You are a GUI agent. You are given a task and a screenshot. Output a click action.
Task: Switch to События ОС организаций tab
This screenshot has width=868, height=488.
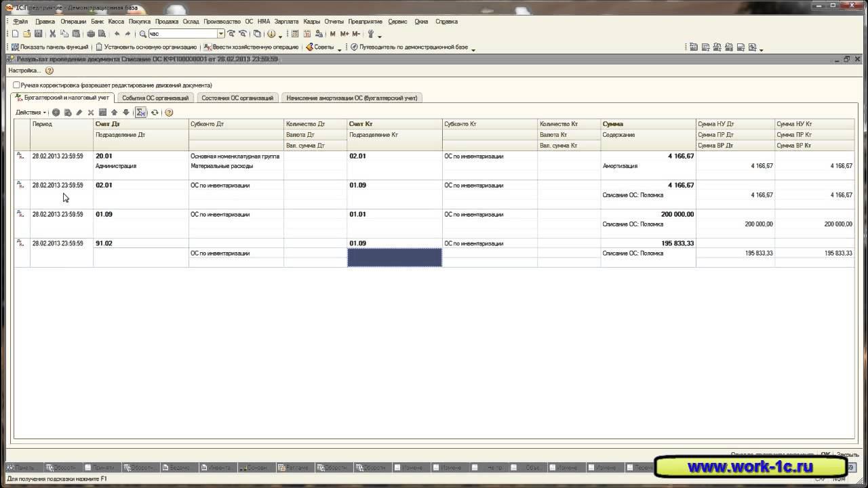pos(155,98)
